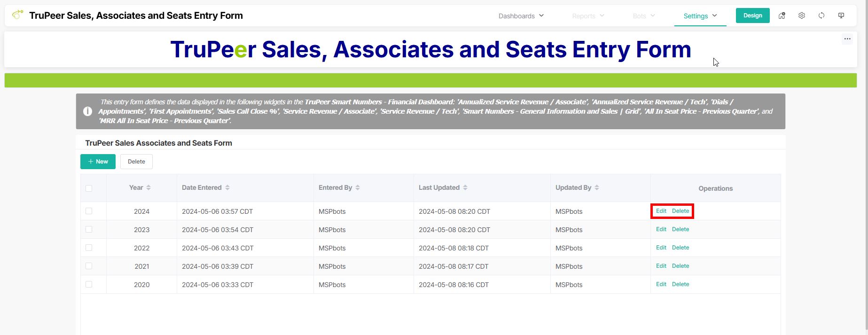The image size is (868, 335).
Task: Edit the 2022 entry
Action: tap(661, 248)
